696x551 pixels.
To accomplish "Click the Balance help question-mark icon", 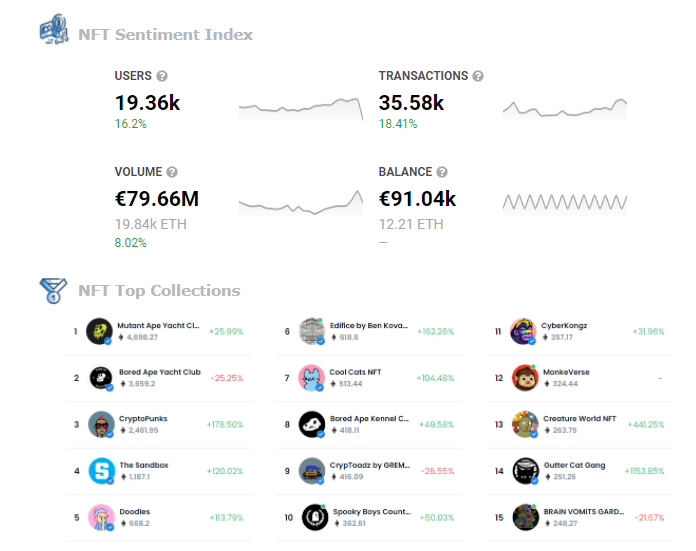I will click(442, 172).
